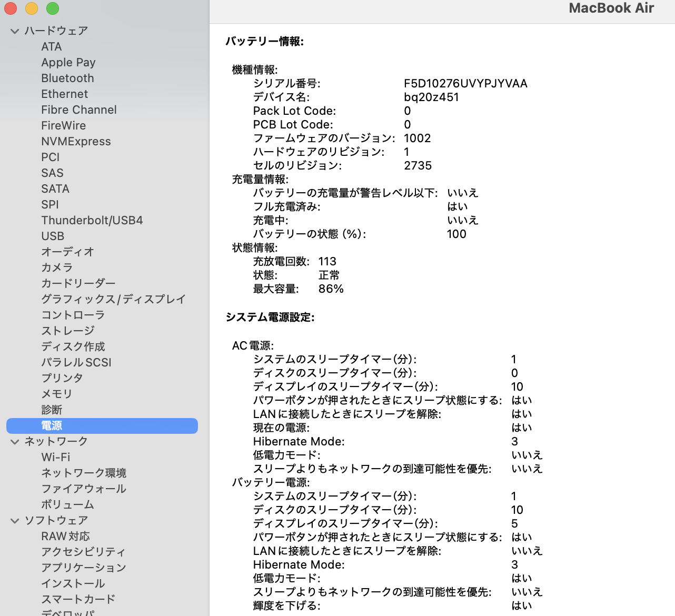The height and width of the screenshot is (616, 675).
Task: Collapse the ネットワーク section chevron
Action: pyautogui.click(x=15, y=442)
